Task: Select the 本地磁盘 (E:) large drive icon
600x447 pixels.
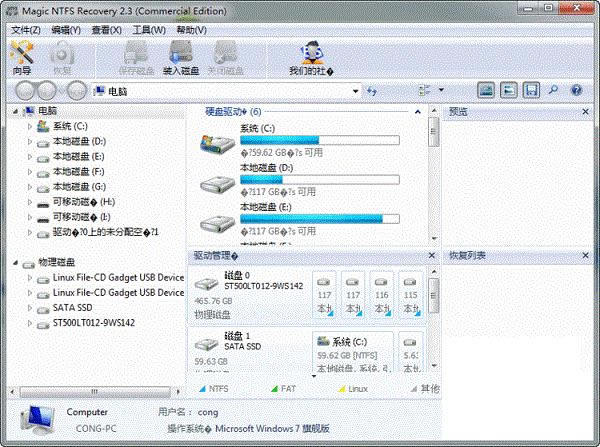Action: point(217,224)
